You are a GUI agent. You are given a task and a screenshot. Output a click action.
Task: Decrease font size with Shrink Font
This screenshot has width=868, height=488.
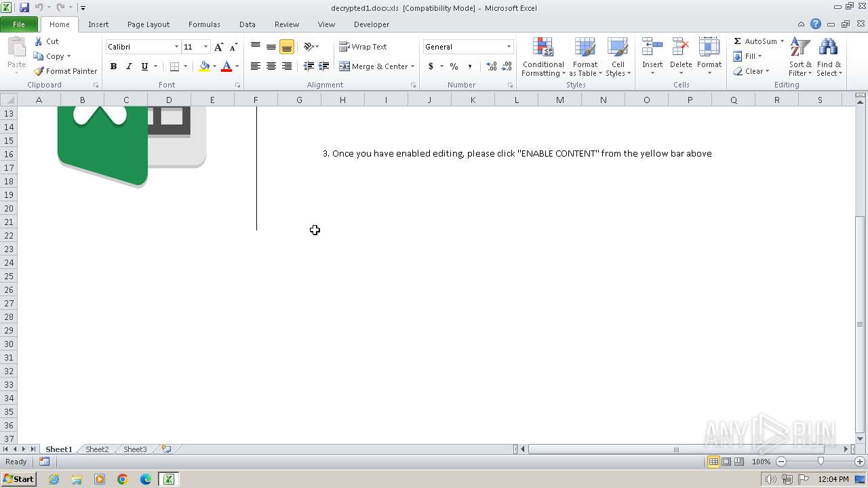[x=233, y=47]
